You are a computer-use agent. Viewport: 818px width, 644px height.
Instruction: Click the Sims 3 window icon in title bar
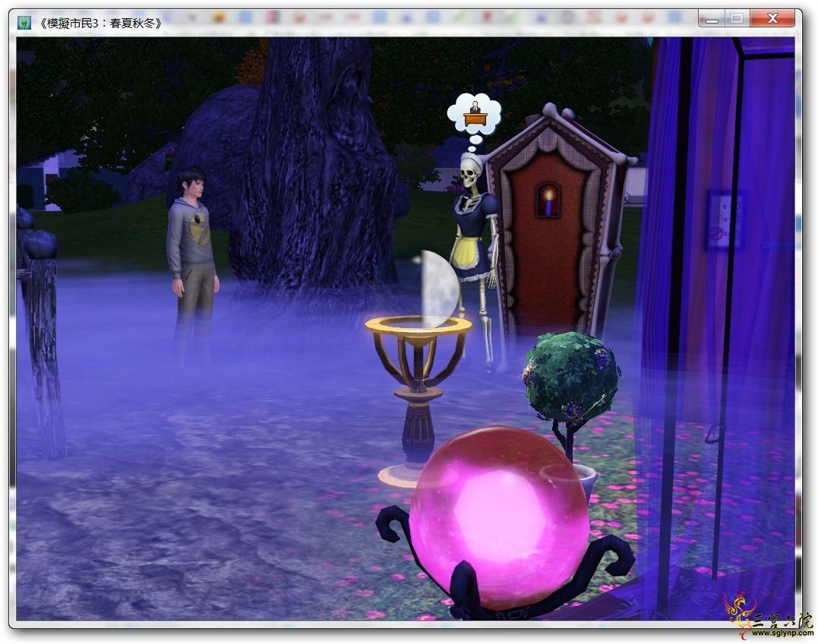[24, 23]
